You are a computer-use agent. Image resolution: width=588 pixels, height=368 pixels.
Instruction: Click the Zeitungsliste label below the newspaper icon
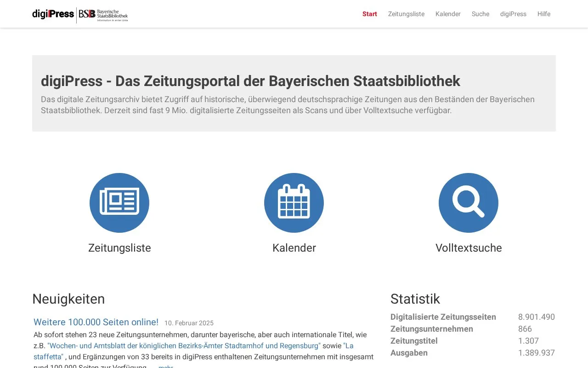tap(119, 248)
